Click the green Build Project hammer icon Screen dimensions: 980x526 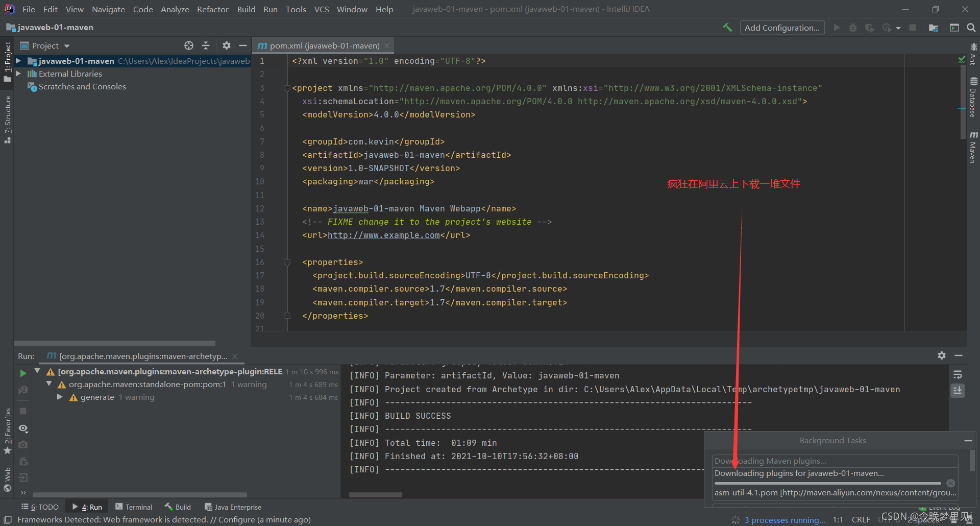coord(727,28)
